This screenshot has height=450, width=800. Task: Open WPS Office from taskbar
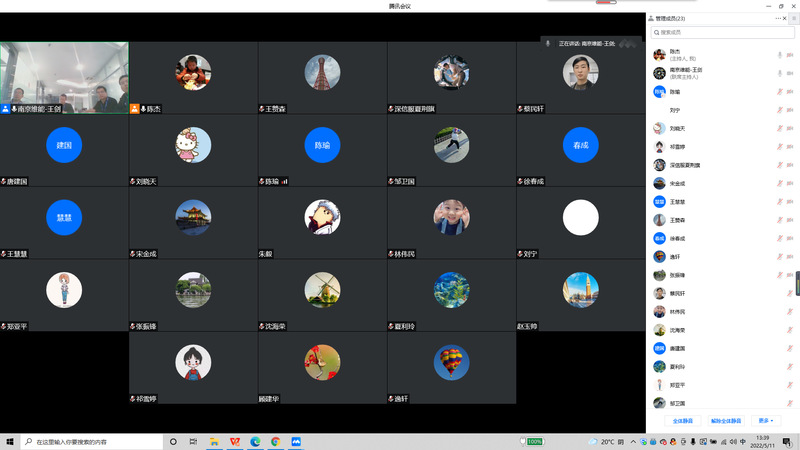235,442
